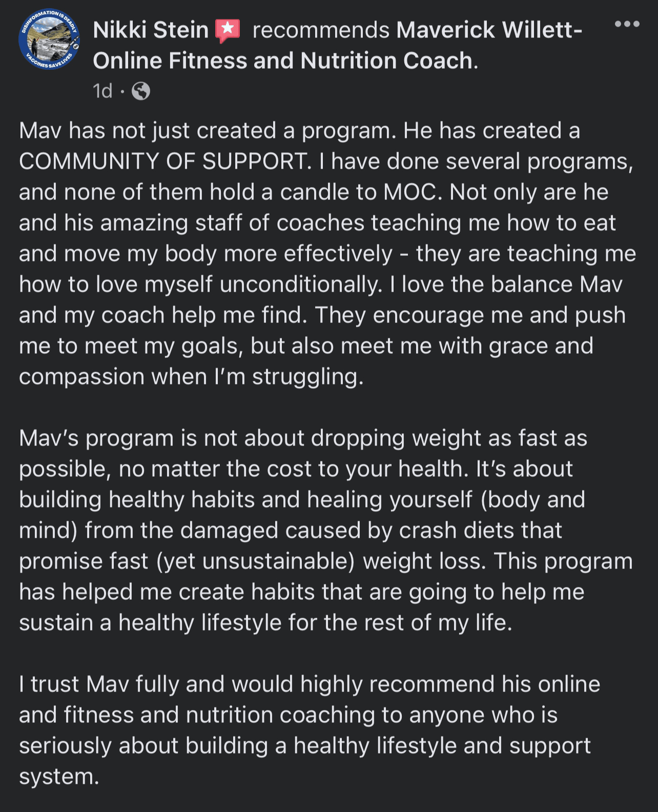This screenshot has width=658, height=812.
Task: Click the phrase "(yet unsustainable)" in the review
Action: [256, 561]
